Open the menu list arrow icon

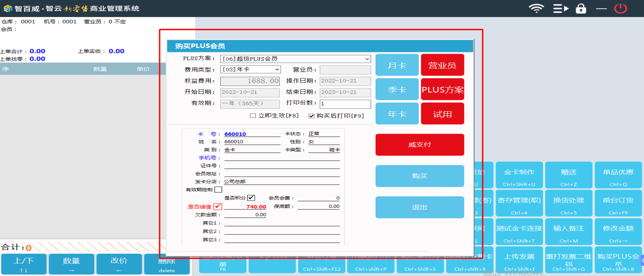(x=561, y=8)
